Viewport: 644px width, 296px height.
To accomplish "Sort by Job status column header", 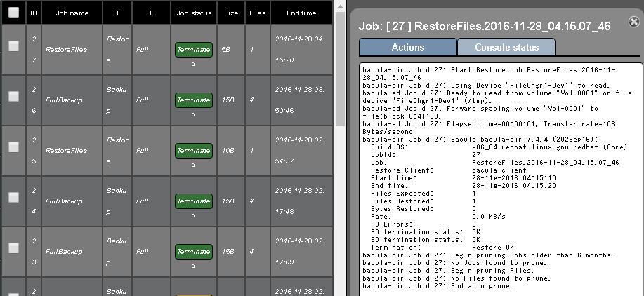I will (194, 13).
